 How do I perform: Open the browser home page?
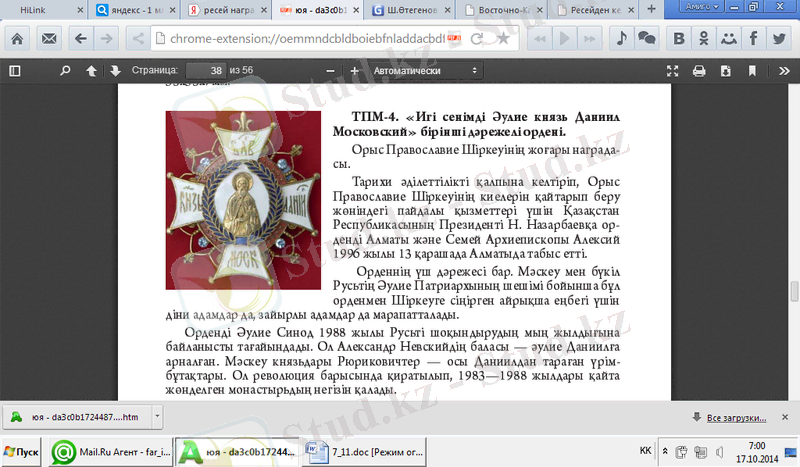[x=17, y=38]
